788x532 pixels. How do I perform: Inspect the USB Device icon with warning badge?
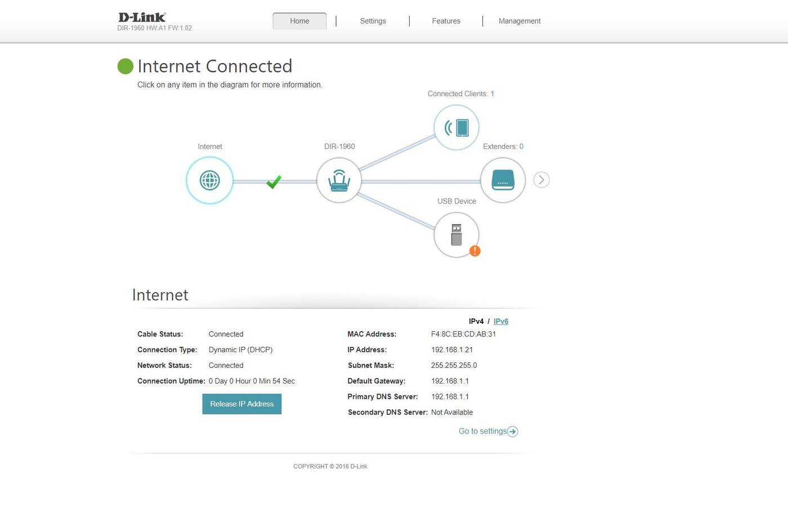[456, 235]
